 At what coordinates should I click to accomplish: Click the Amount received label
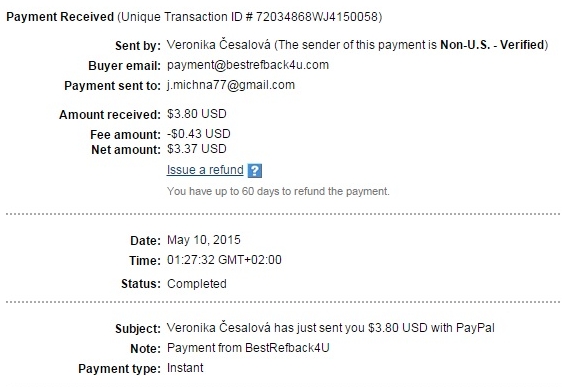tap(110, 115)
